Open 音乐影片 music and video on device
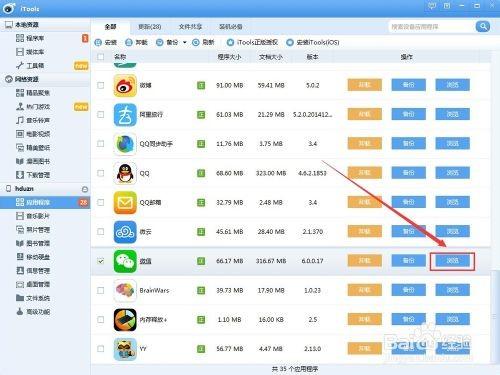500x375 pixels. tap(38, 216)
